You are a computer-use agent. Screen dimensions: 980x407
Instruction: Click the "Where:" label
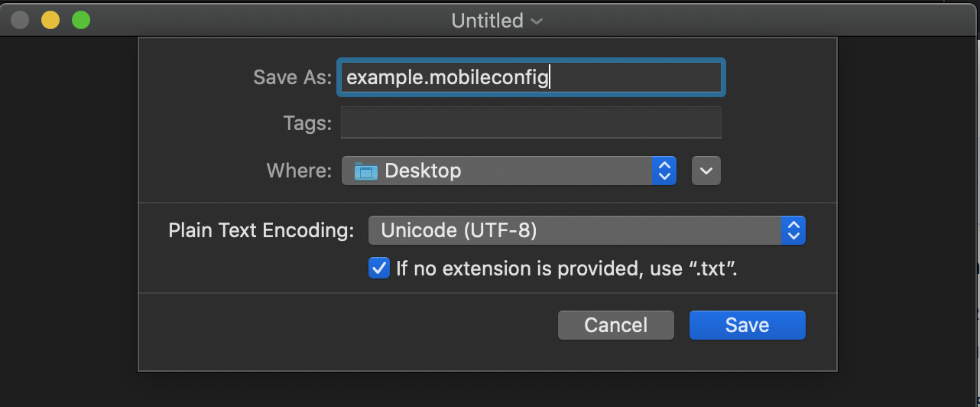pos(300,170)
